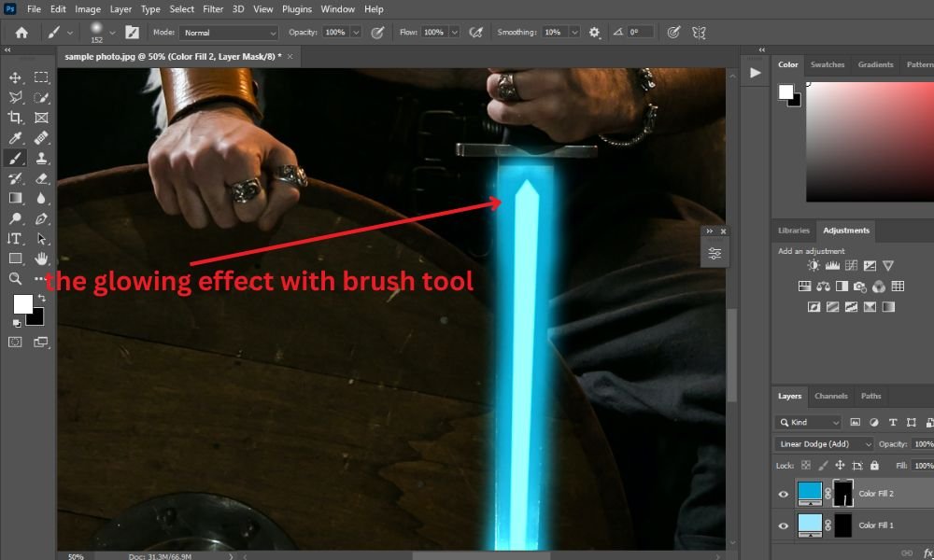Select the Zoom tool
The height and width of the screenshot is (560, 934).
tap(15, 278)
